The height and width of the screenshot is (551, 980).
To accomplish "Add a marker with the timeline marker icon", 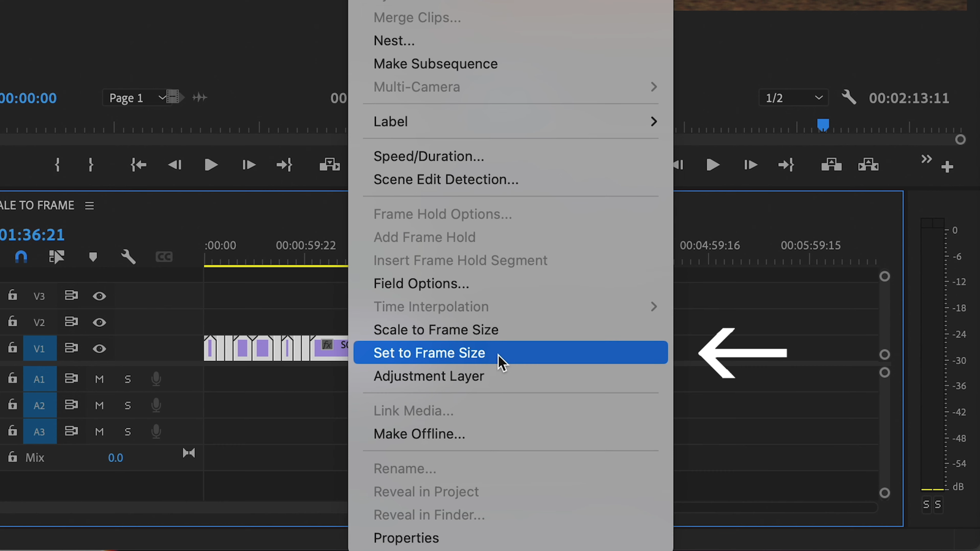I will coord(93,257).
